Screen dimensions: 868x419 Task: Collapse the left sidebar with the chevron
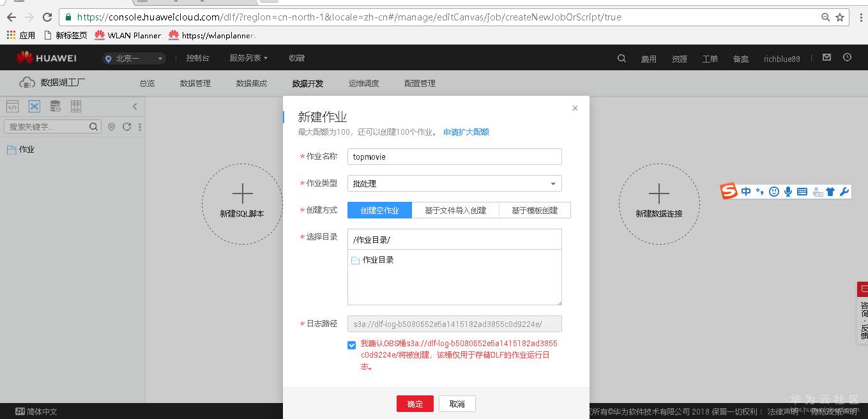pyautogui.click(x=135, y=107)
